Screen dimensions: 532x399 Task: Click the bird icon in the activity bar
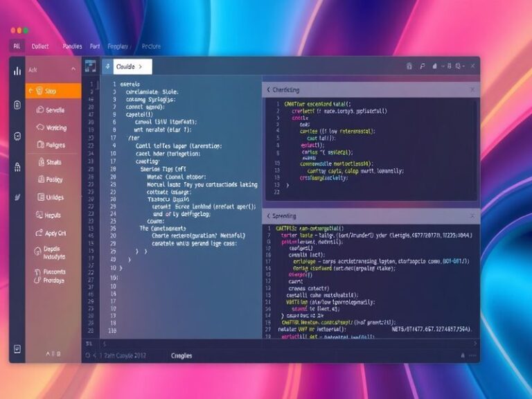(x=17, y=197)
